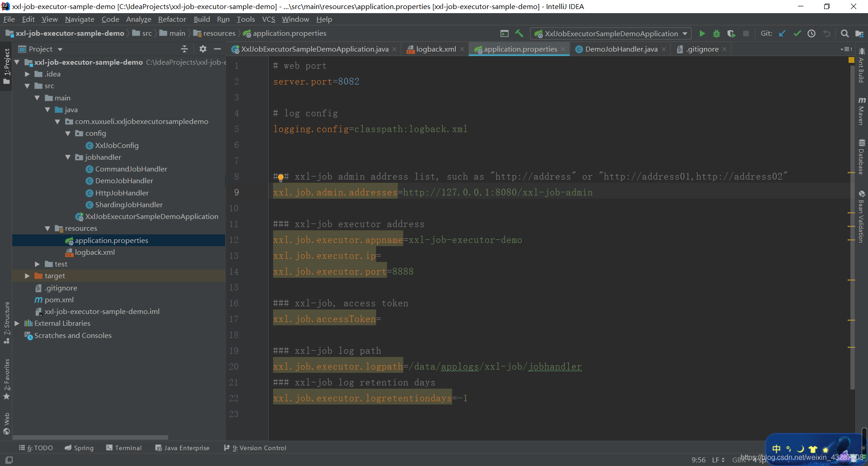Screen dimensions: 868x466
Task: Open Database side panel
Action: point(862,157)
